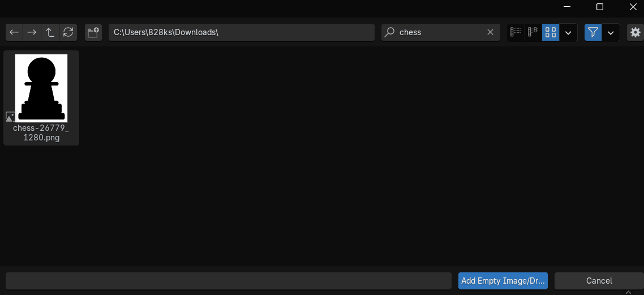Switch to vertical list display mode
The width and height of the screenshot is (644, 295).
pyautogui.click(x=516, y=32)
